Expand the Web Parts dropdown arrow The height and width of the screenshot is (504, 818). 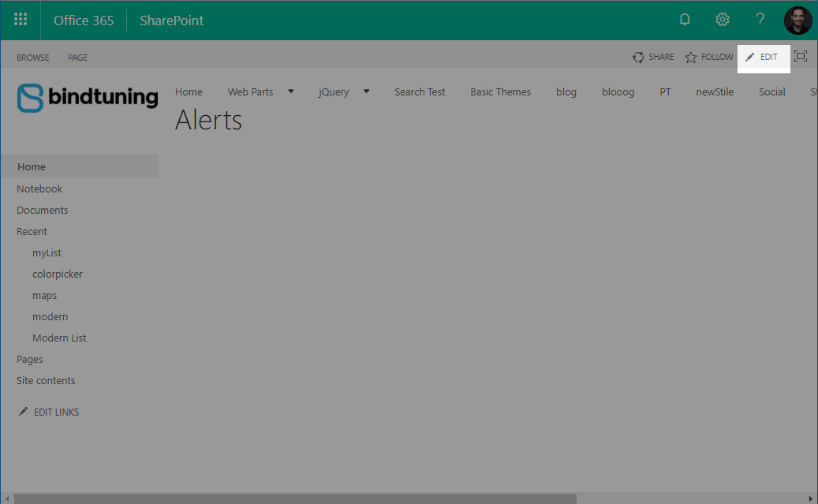(291, 91)
